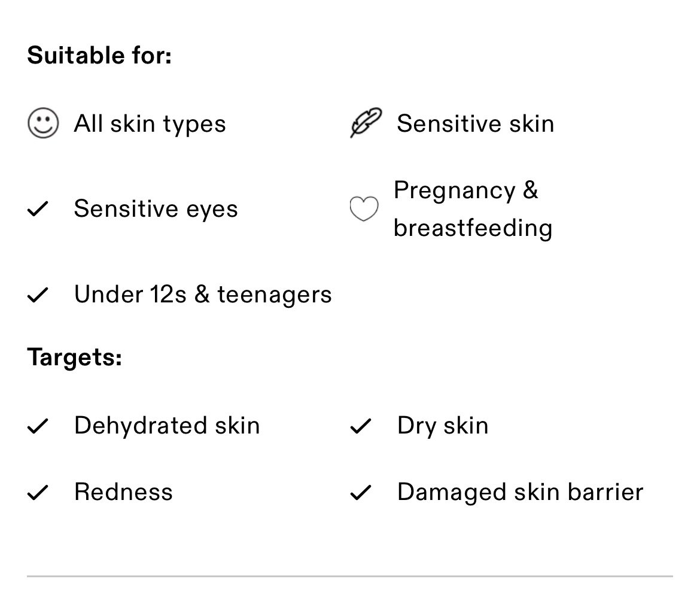Viewport: 700px width, 591px height.
Task: Click the "Dry skin" target label
Action: click(x=442, y=426)
